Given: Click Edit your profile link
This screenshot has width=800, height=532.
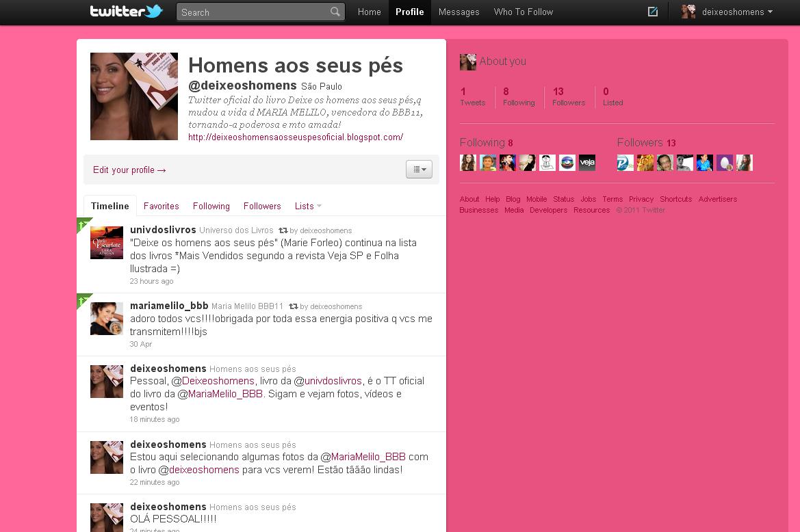Looking at the screenshot, I should tap(129, 170).
